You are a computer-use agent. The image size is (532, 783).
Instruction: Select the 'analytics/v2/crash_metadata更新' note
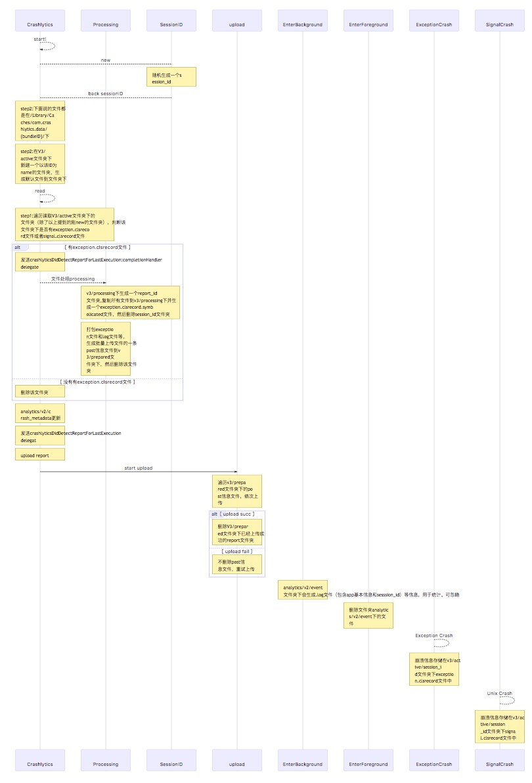(x=40, y=413)
